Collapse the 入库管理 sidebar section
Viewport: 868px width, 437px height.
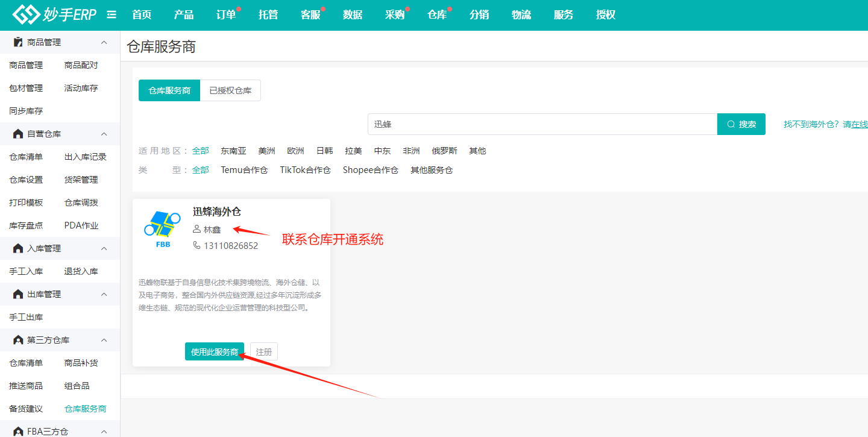(104, 248)
